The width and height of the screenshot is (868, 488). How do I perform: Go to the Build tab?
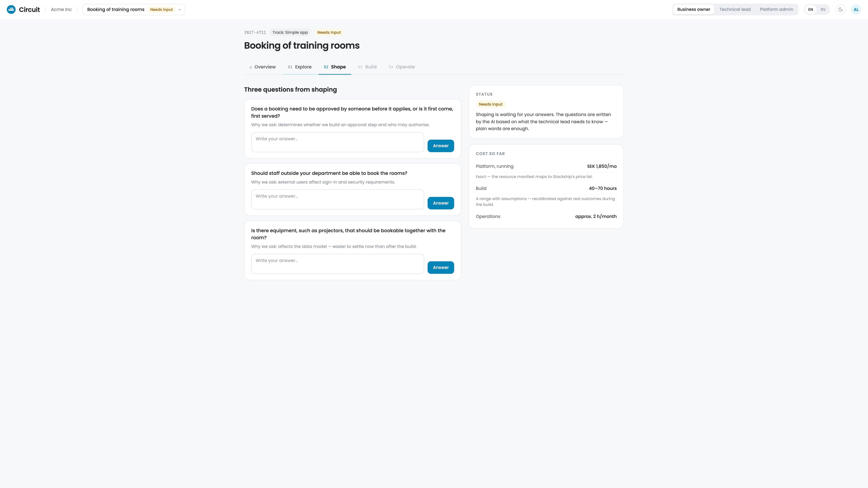(x=367, y=67)
